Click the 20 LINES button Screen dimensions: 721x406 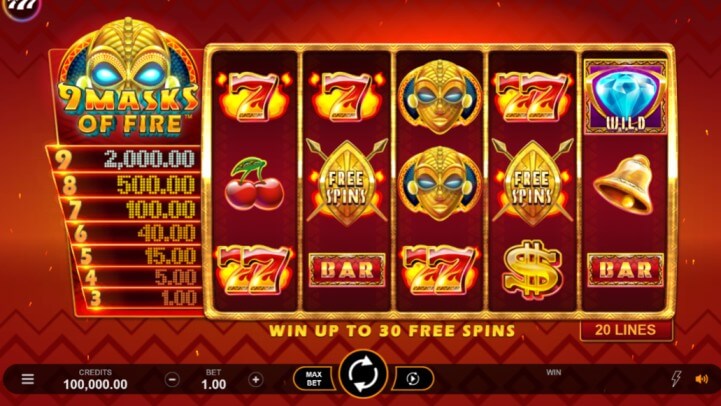(626, 330)
